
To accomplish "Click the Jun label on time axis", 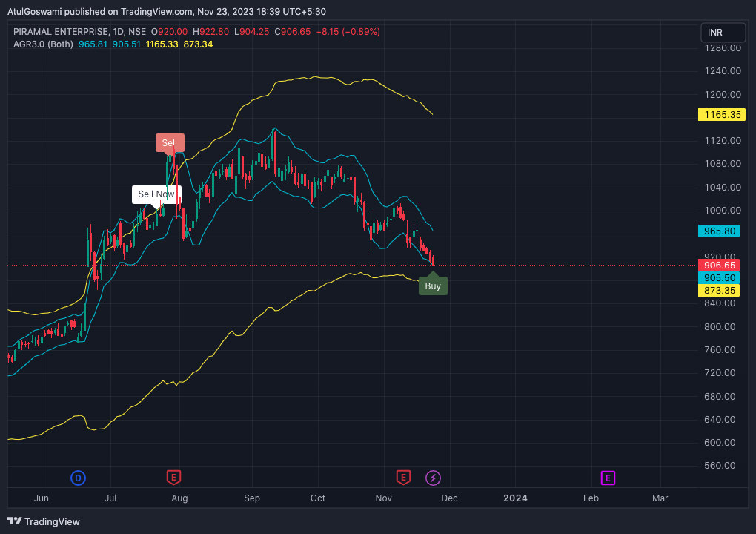I will click(42, 498).
